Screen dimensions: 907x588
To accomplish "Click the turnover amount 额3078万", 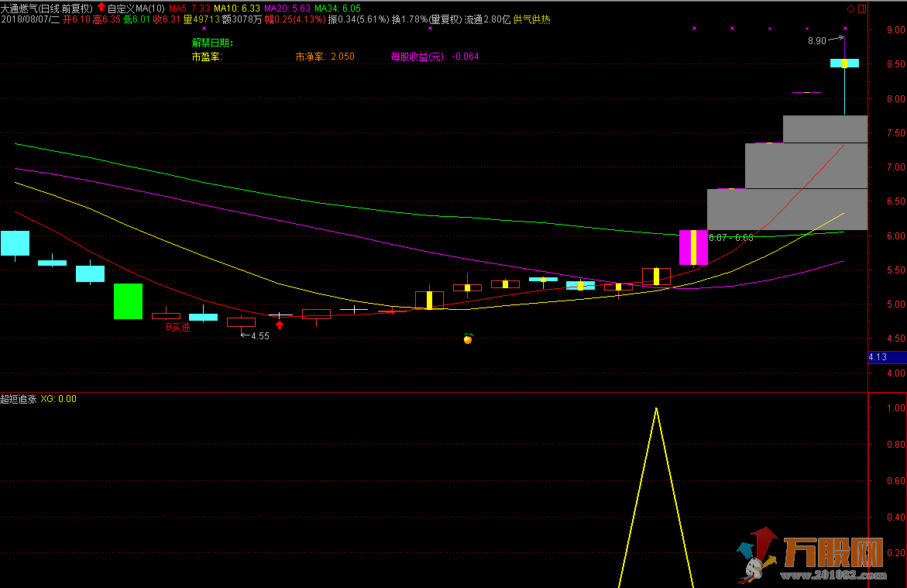I will pyautogui.click(x=242, y=19).
